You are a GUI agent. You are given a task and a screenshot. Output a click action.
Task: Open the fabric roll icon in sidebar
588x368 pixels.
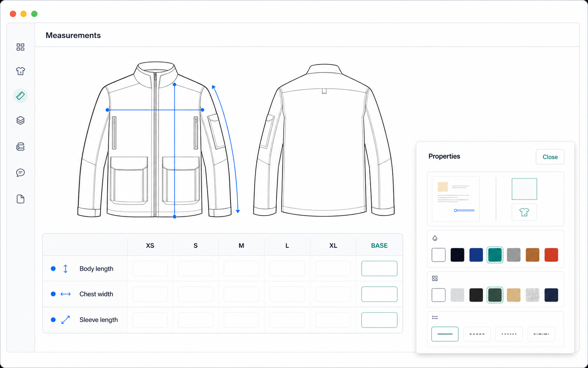pyautogui.click(x=20, y=147)
